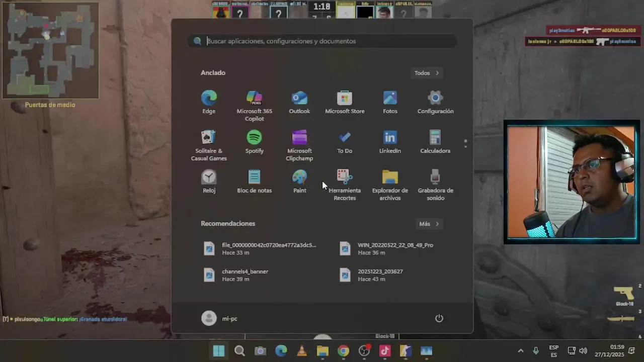Open Camera app on taskbar
This screenshot has height=362, width=644.
(x=260, y=351)
